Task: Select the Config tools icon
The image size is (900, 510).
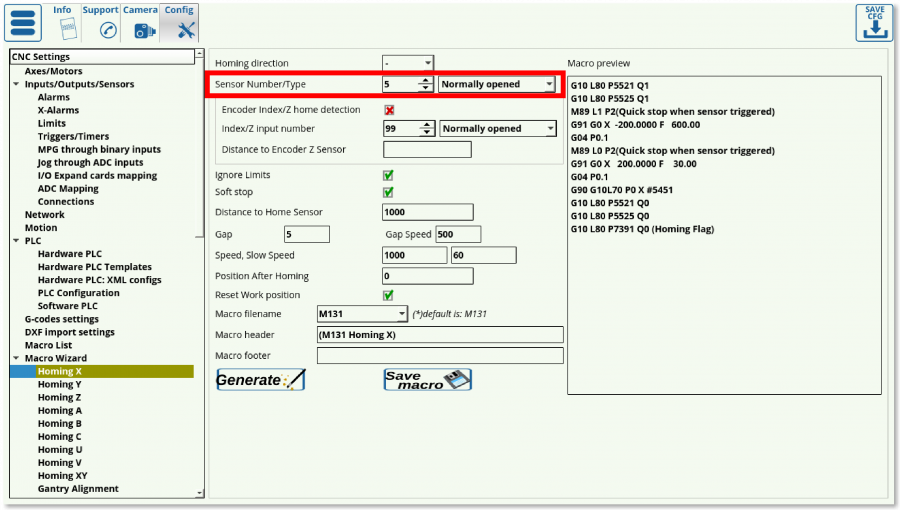Action: [180, 29]
